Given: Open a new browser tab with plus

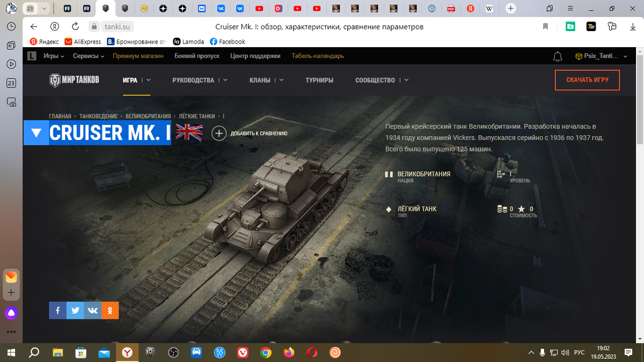Looking at the screenshot, I should coord(511,9).
